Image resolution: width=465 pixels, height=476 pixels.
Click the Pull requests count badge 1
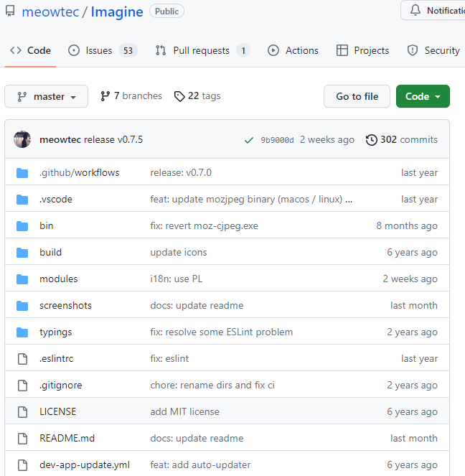tap(243, 50)
